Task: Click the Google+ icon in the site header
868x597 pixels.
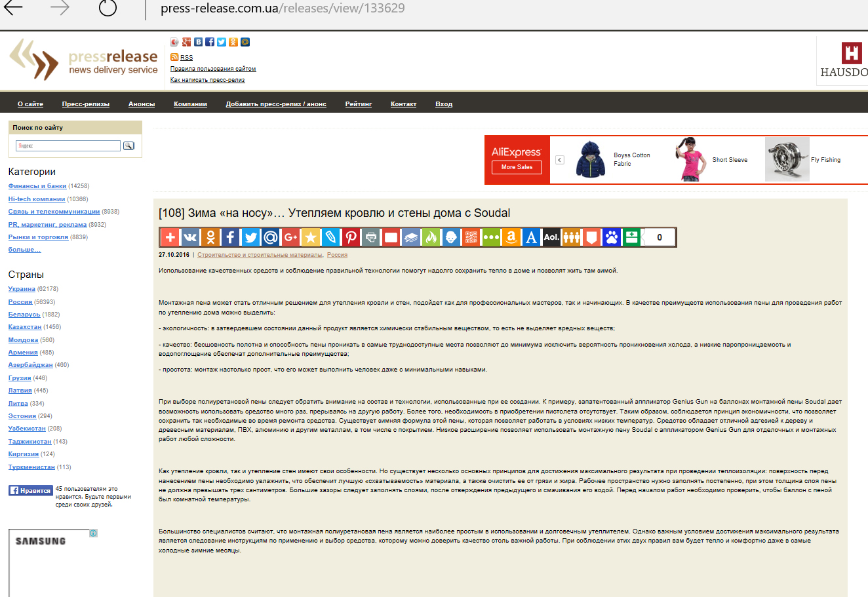Action: click(x=186, y=42)
